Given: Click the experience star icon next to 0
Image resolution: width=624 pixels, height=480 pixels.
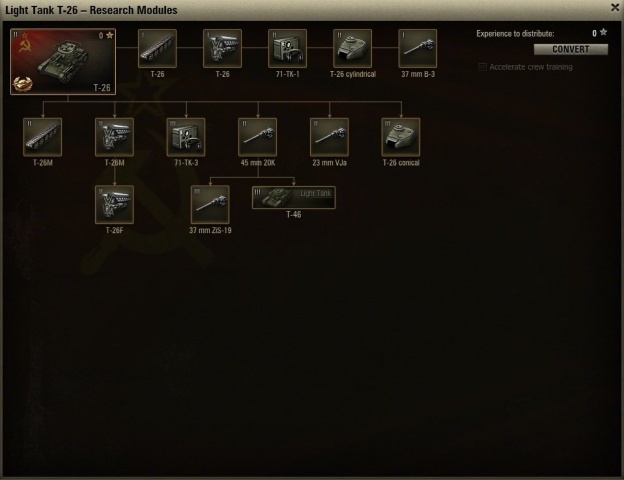Looking at the screenshot, I should (603, 33).
